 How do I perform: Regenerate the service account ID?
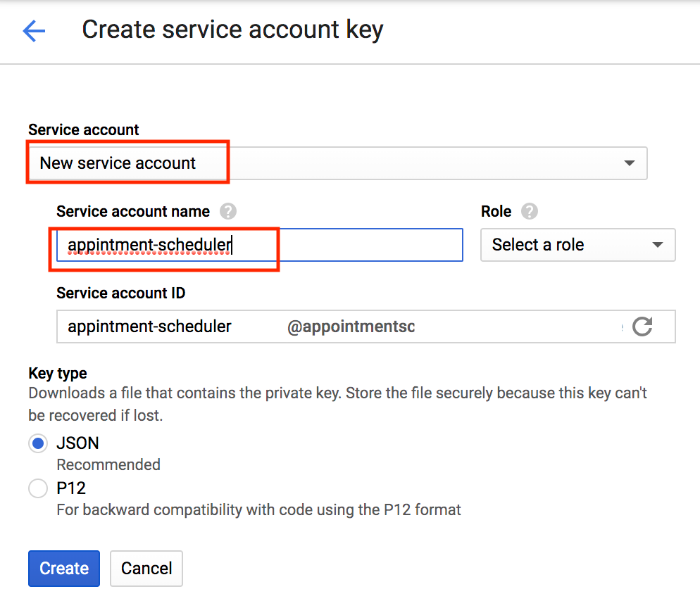pos(642,327)
